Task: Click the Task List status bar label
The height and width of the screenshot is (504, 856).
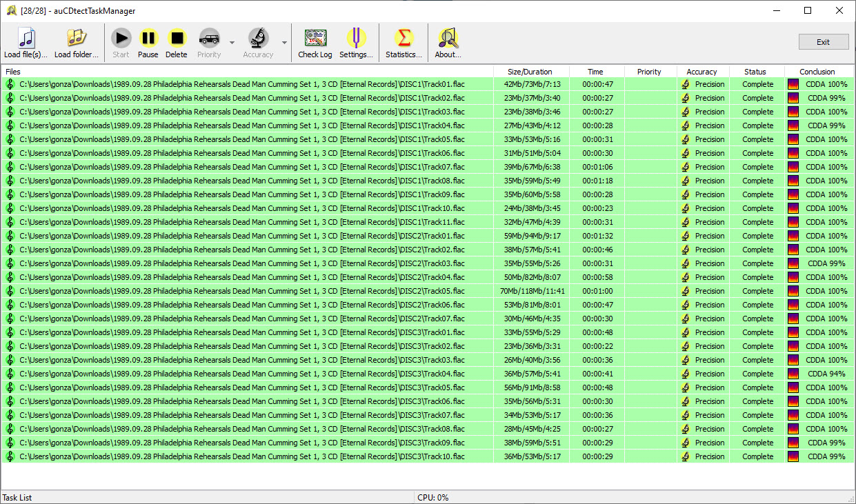Action: pos(17,498)
